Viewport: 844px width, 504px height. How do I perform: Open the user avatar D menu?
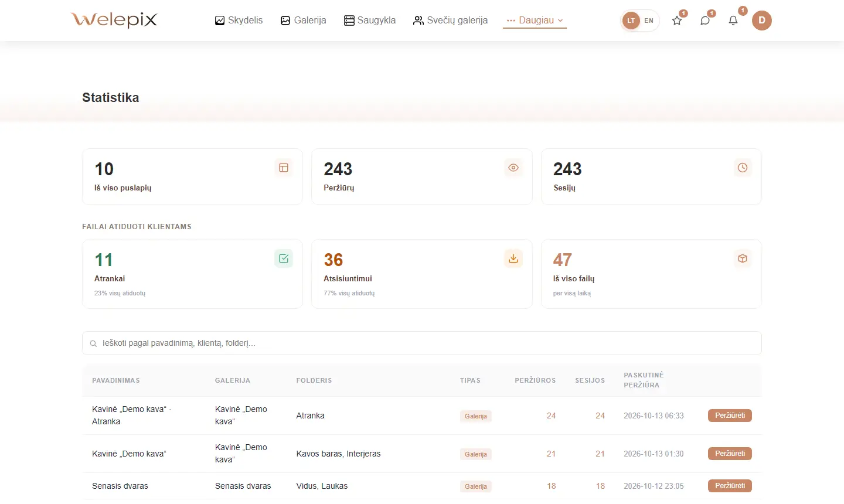[x=762, y=21]
